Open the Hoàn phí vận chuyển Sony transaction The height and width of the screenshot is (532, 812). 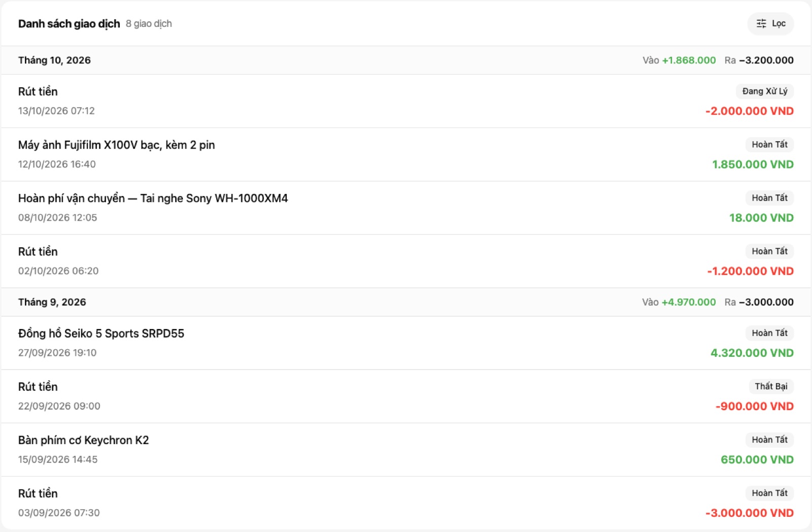406,208
